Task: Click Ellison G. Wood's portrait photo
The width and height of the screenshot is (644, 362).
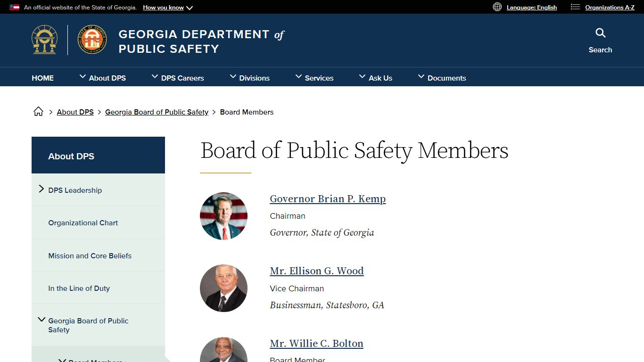Action: tap(223, 288)
